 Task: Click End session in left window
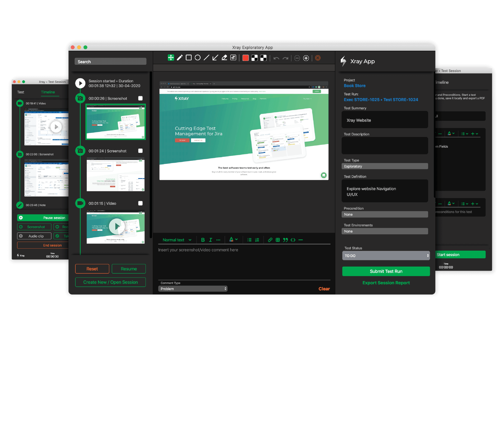point(43,245)
